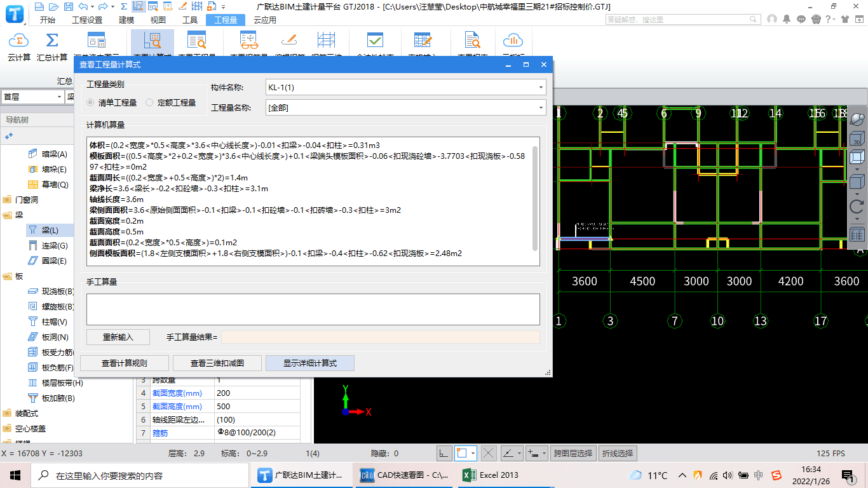Image resolution: width=868 pixels, height=488 pixels.
Task: Expand the 装配式 tree group
Action: [x=7, y=414]
